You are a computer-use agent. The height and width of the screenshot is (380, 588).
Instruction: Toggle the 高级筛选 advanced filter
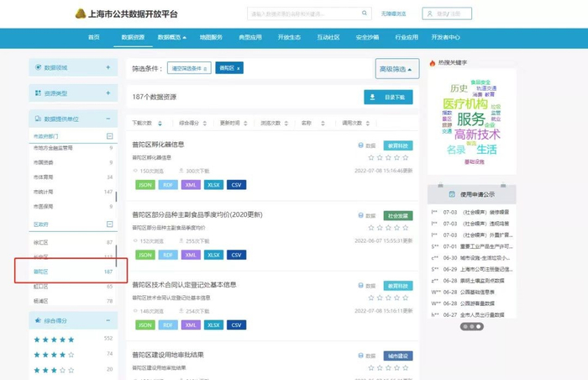coord(397,69)
